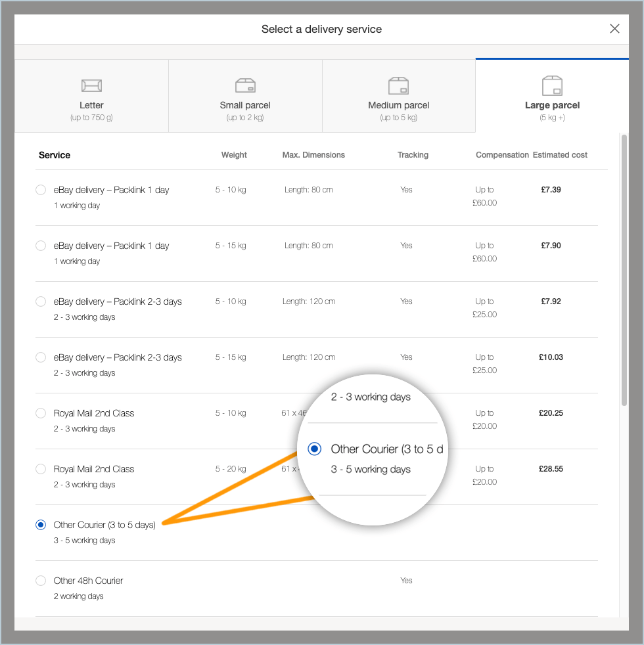Switch to the Small parcel tab
Image resolution: width=644 pixels, height=645 pixels.
tap(245, 105)
